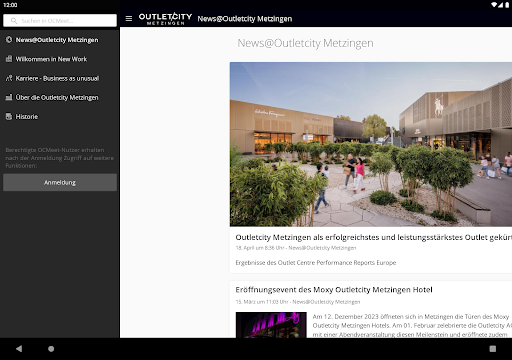Click the outlet plaza news photo
The width and height of the screenshot is (512, 360).
tap(371, 144)
